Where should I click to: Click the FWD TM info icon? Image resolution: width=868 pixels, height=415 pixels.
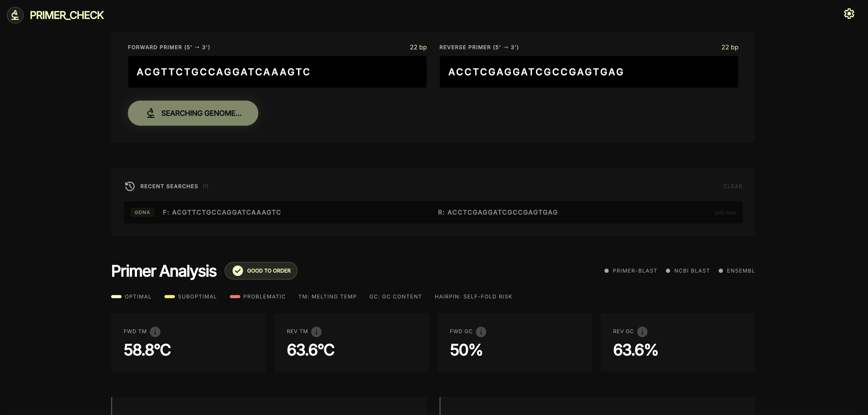tap(155, 332)
